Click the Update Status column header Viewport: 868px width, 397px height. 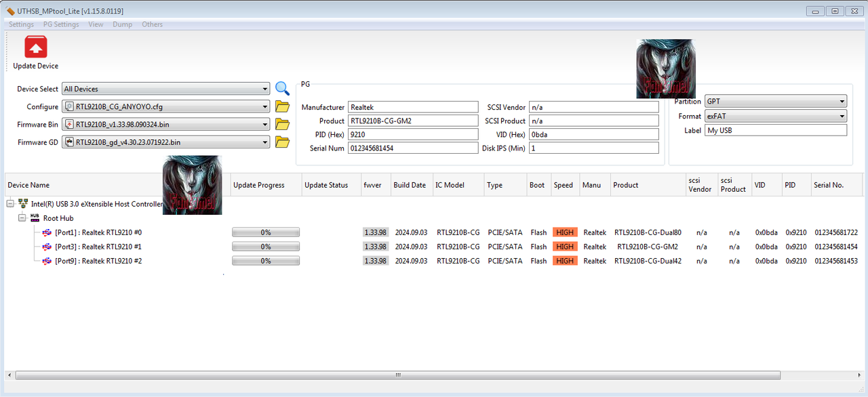[332, 185]
